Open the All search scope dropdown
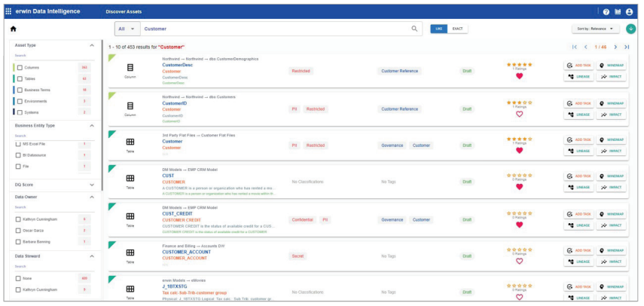 (127, 29)
